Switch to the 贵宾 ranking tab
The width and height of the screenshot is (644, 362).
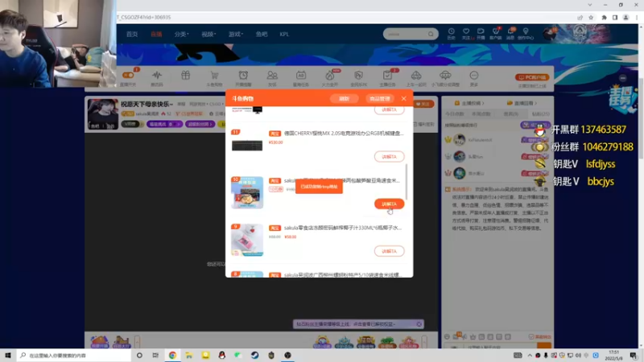(511, 113)
